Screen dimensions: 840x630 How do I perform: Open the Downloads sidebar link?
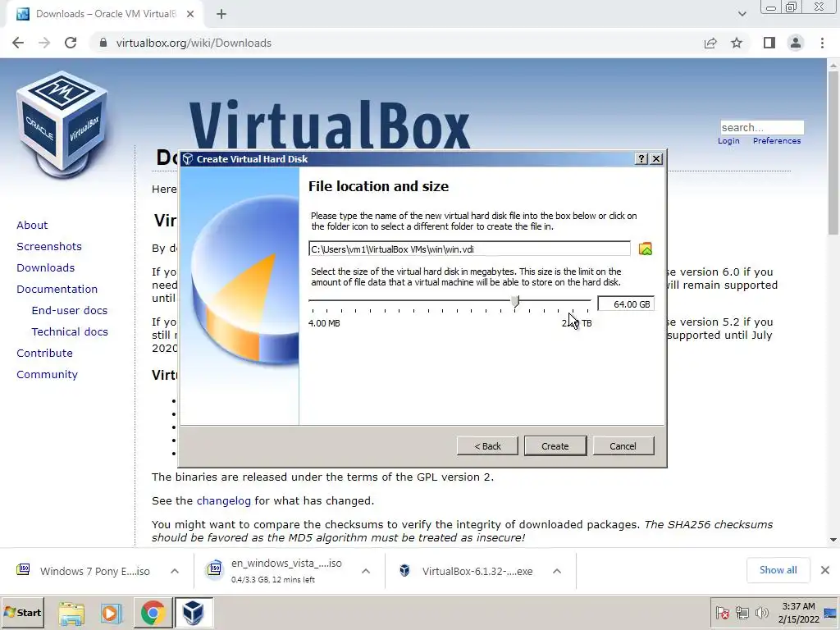point(46,268)
